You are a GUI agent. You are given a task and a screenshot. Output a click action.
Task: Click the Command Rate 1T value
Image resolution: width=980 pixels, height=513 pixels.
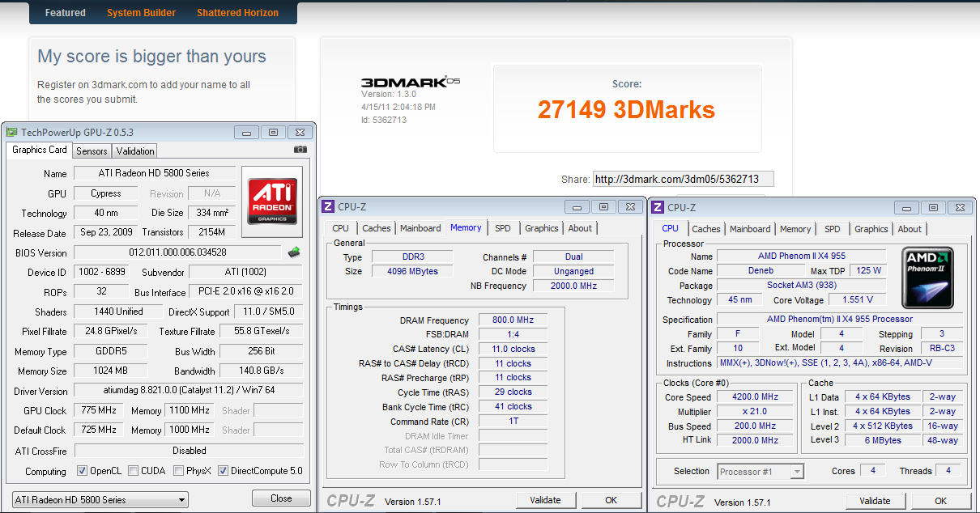coord(513,421)
